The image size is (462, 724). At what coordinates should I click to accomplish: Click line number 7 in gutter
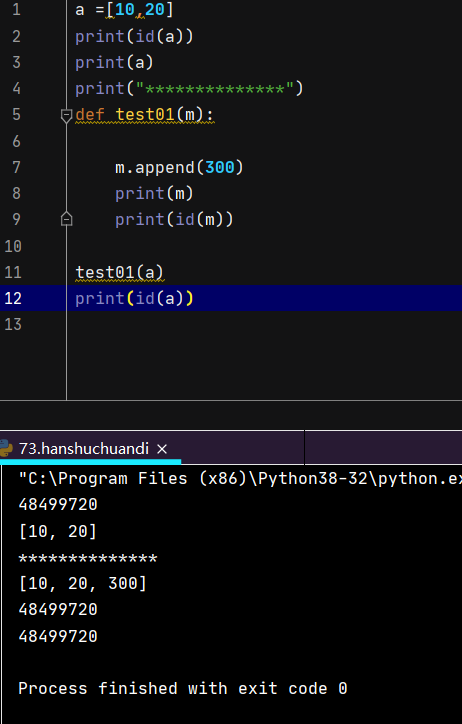pos(16,167)
